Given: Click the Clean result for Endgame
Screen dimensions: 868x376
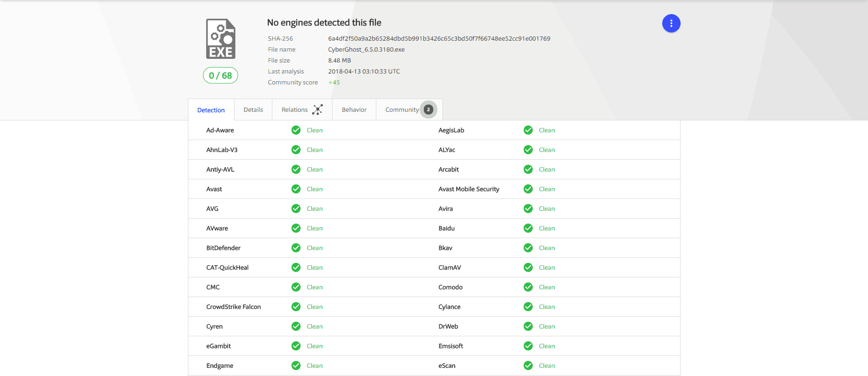Looking at the screenshot, I should coord(315,366).
